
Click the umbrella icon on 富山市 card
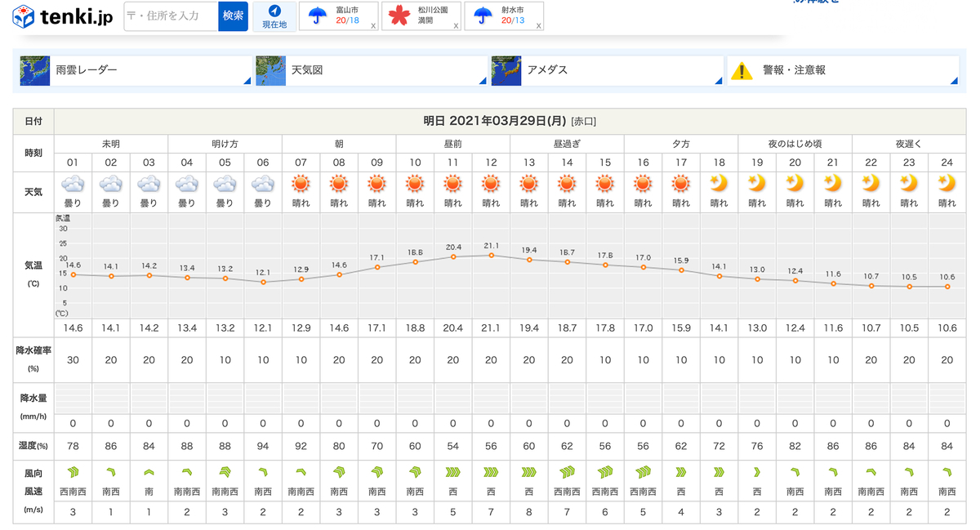pos(318,16)
